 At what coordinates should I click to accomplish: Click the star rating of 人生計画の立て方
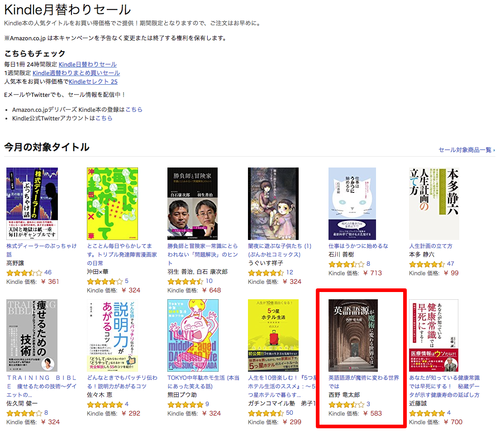(x=427, y=264)
